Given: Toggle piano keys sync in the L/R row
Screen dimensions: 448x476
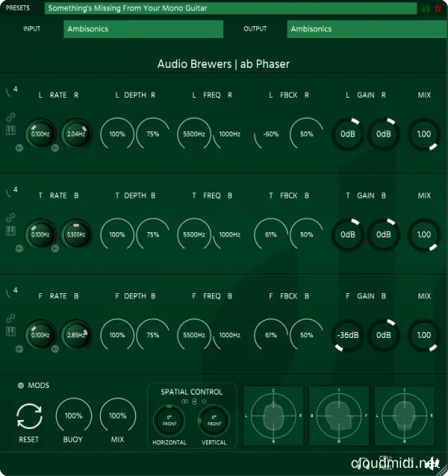Looking at the screenshot, I should (10, 130).
